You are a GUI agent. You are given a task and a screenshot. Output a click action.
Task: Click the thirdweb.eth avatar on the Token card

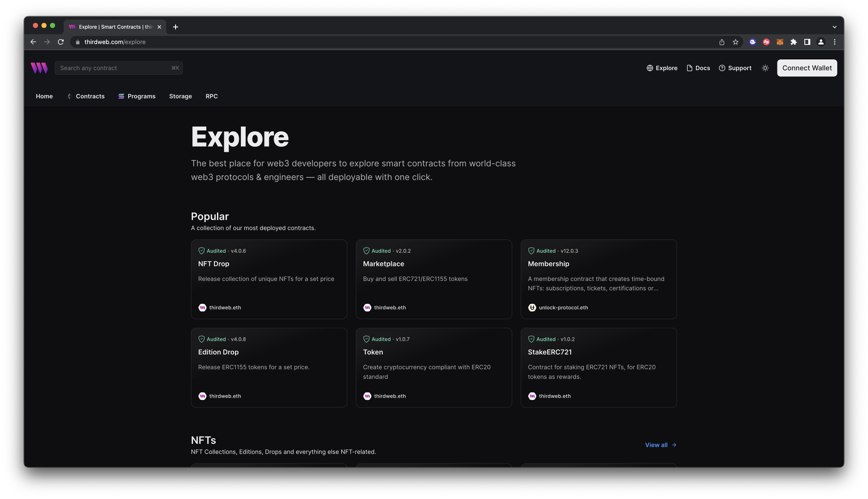(367, 396)
